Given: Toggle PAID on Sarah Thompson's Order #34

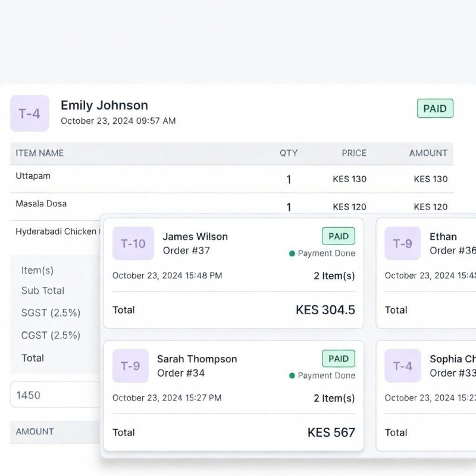Looking at the screenshot, I should [x=339, y=358].
